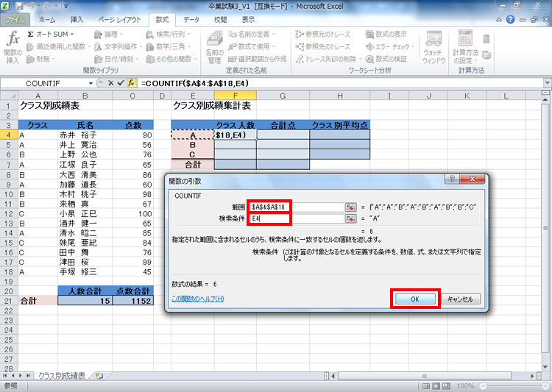The width and height of the screenshot is (552, 392).
Task: Click OK in the function arguments dialog
Action: (415, 299)
